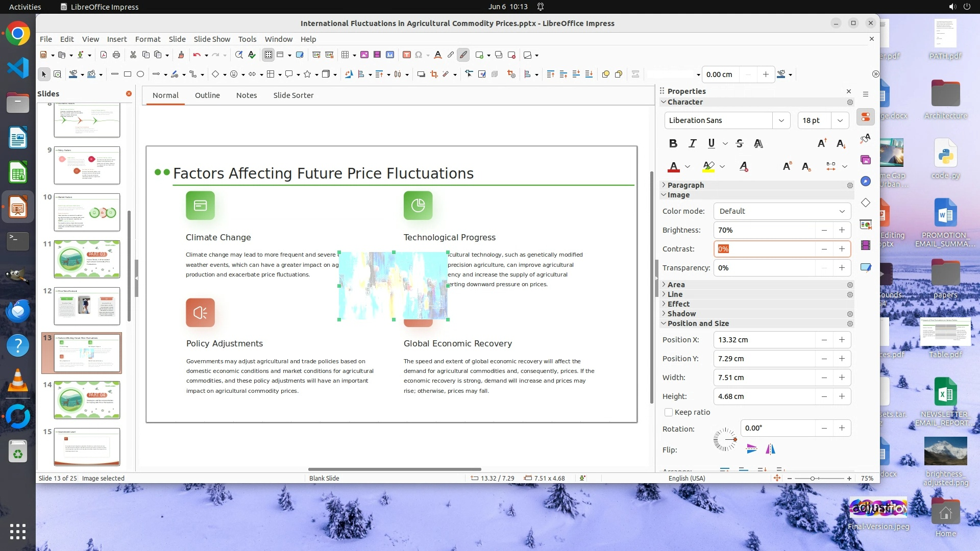Open Files from the Ubuntu dock
980x551 pixels.
18,103
